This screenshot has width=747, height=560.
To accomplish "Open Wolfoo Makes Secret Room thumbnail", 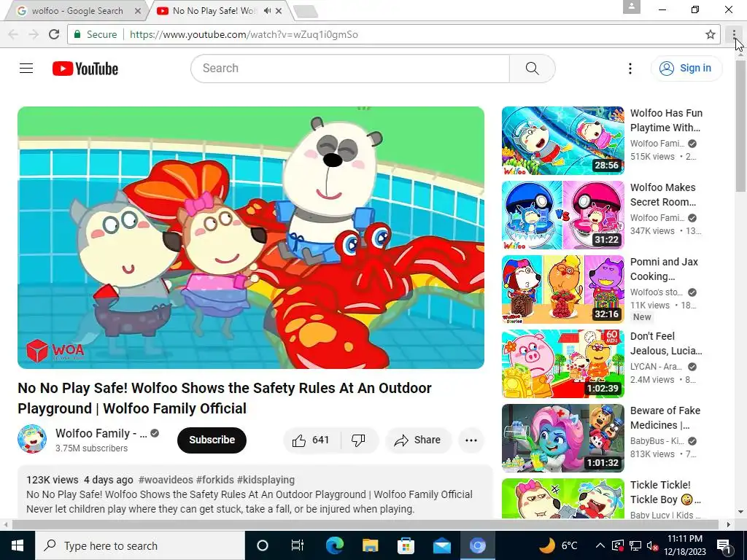I will coord(562,215).
